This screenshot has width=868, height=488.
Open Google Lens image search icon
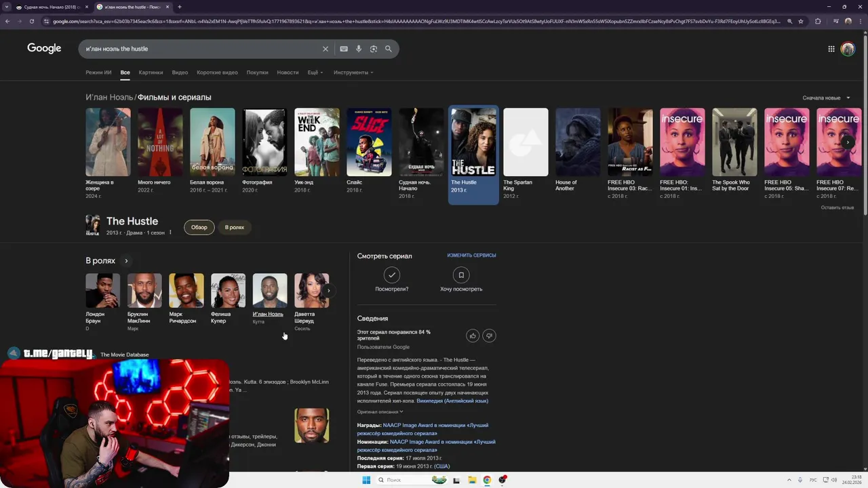point(374,49)
